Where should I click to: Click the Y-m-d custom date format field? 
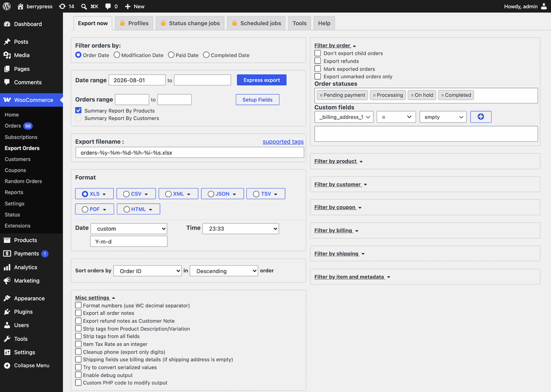point(129,241)
